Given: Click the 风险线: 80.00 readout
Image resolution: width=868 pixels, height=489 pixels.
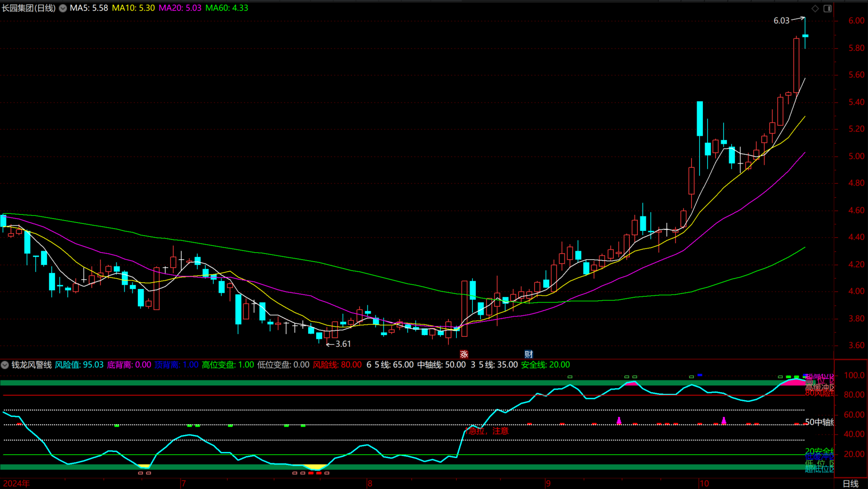Looking at the screenshot, I should coord(337,365).
